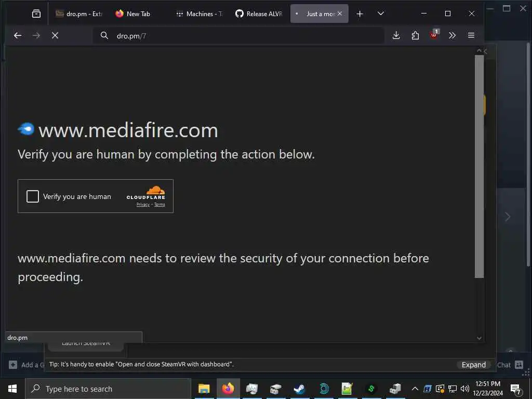
Task: Stop loading the page
Action: coord(55,35)
